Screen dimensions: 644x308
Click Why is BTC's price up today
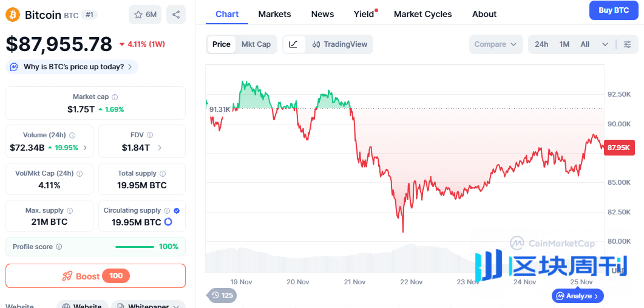click(x=73, y=67)
